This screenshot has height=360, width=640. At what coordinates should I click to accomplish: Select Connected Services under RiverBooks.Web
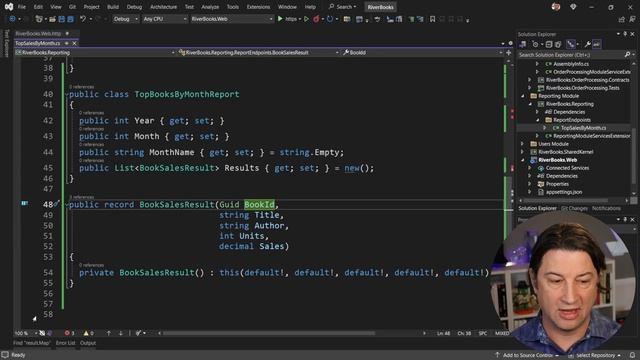point(567,168)
